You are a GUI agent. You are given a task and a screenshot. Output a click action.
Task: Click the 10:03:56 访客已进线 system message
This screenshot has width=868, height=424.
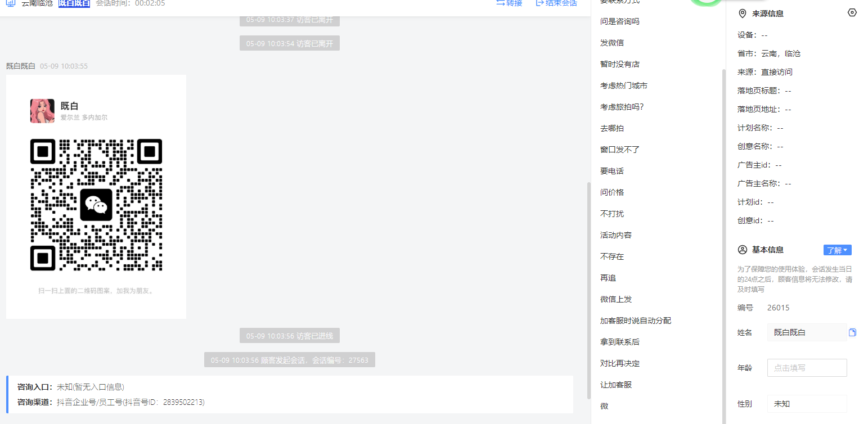click(x=290, y=336)
